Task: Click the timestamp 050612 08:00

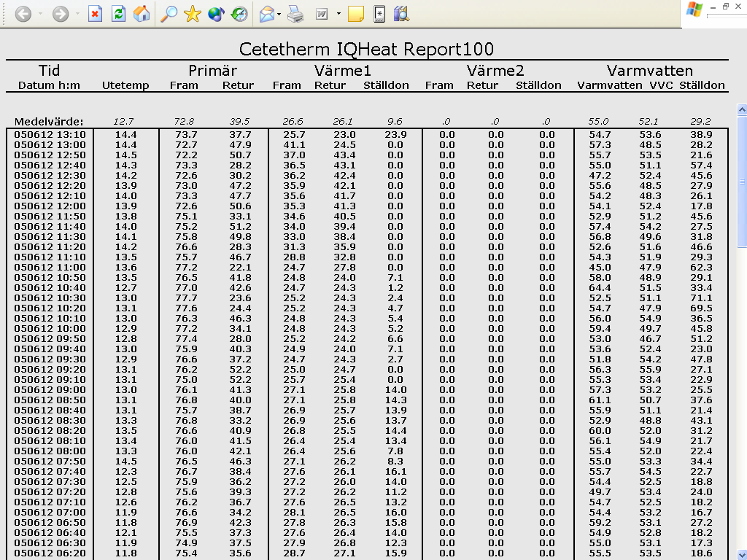Action: [x=50, y=451]
